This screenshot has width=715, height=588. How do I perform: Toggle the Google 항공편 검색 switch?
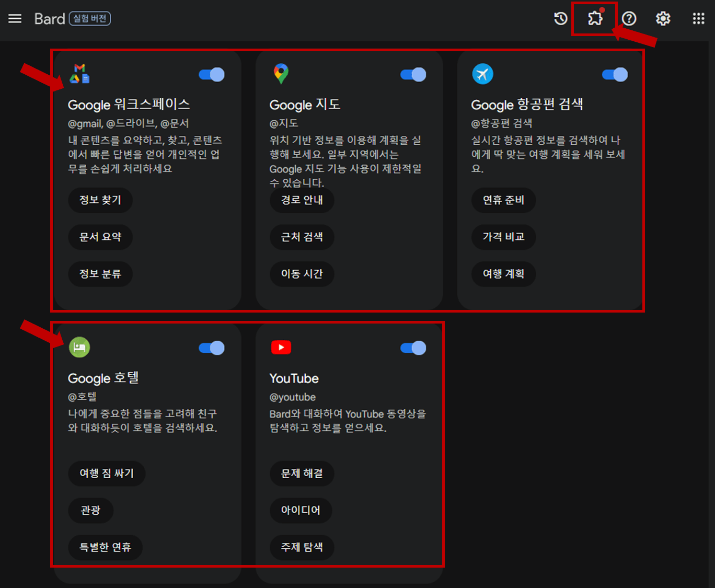(615, 75)
